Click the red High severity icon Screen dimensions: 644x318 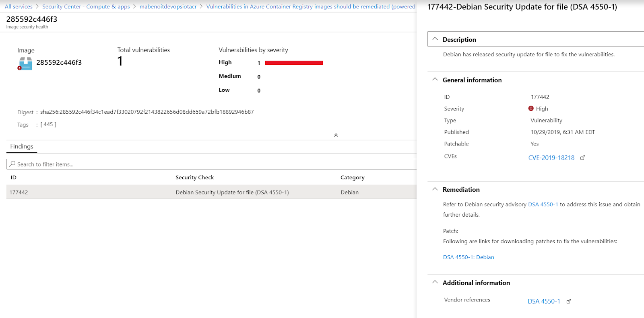point(531,109)
